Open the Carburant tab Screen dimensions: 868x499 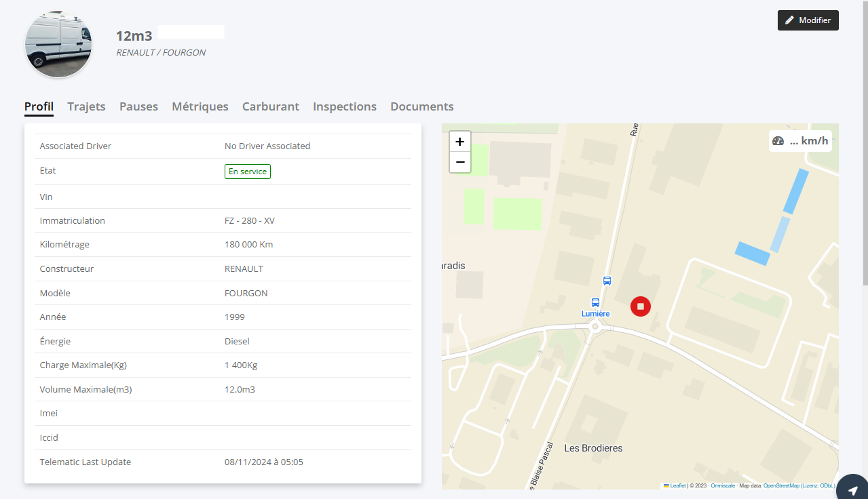click(270, 106)
